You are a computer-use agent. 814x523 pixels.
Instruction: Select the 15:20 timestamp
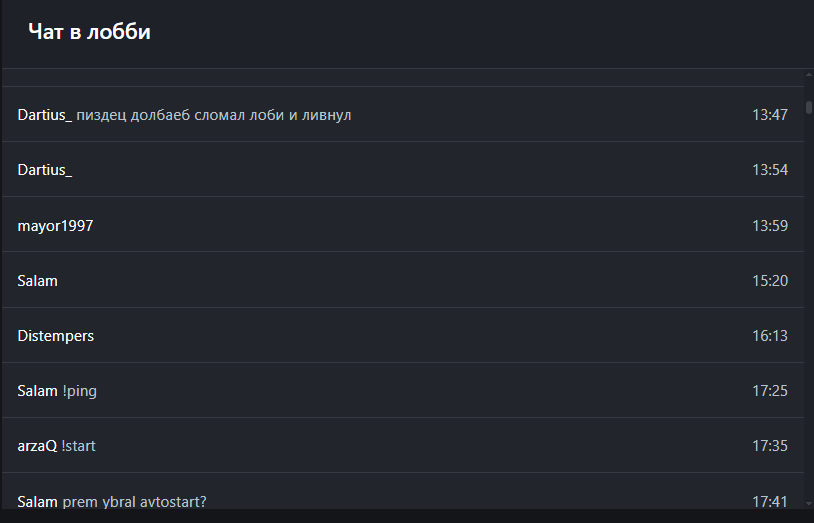pos(770,281)
